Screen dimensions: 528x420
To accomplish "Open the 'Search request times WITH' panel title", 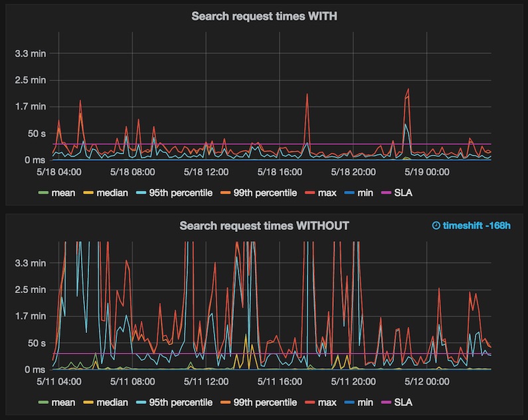I will coord(264,16).
